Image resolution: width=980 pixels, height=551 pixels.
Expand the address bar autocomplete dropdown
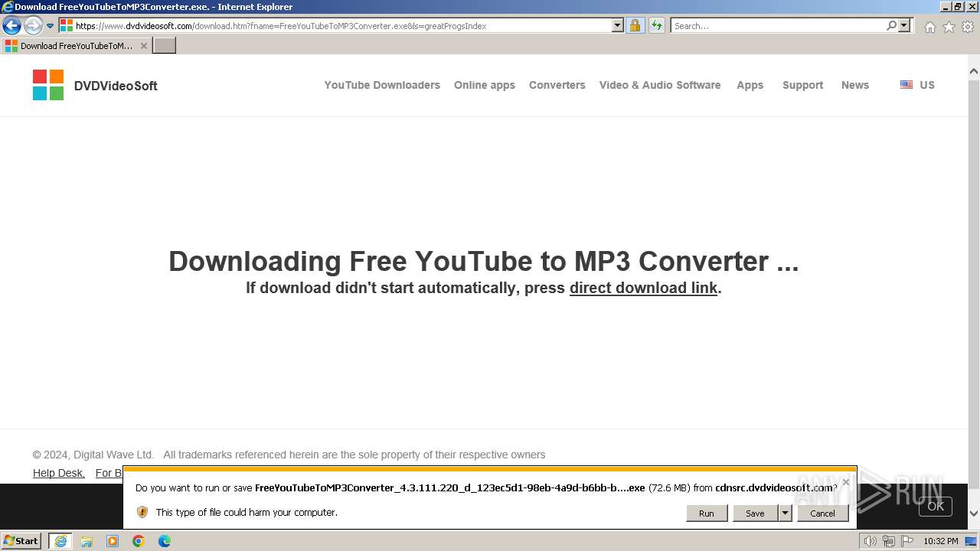(x=618, y=25)
